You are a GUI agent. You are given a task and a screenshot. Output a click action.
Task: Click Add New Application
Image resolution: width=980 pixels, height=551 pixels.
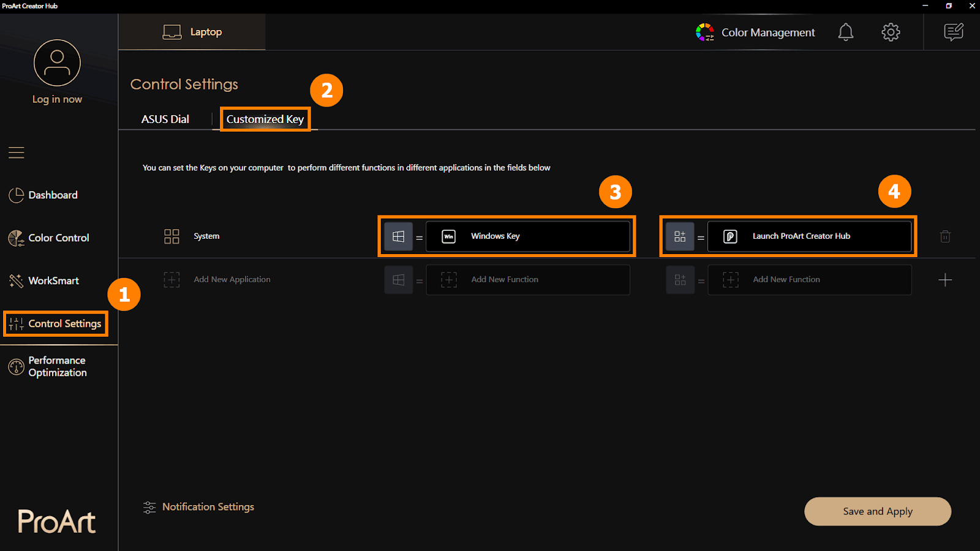coord(217,280)
